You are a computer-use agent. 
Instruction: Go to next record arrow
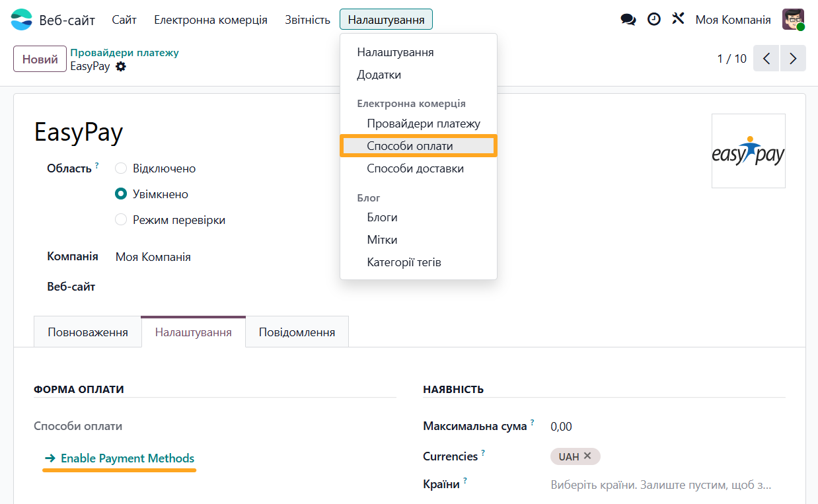click(x=793, y=58)
